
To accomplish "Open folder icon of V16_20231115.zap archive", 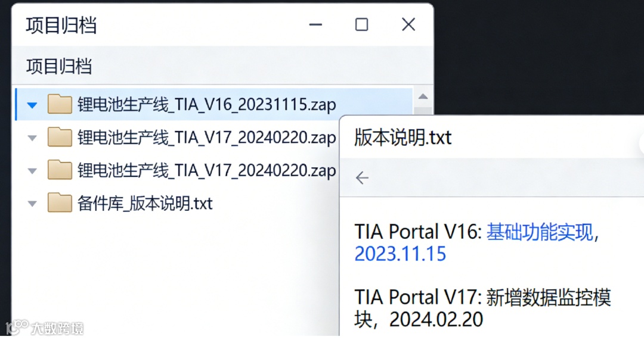I will [x=60, y=104].
